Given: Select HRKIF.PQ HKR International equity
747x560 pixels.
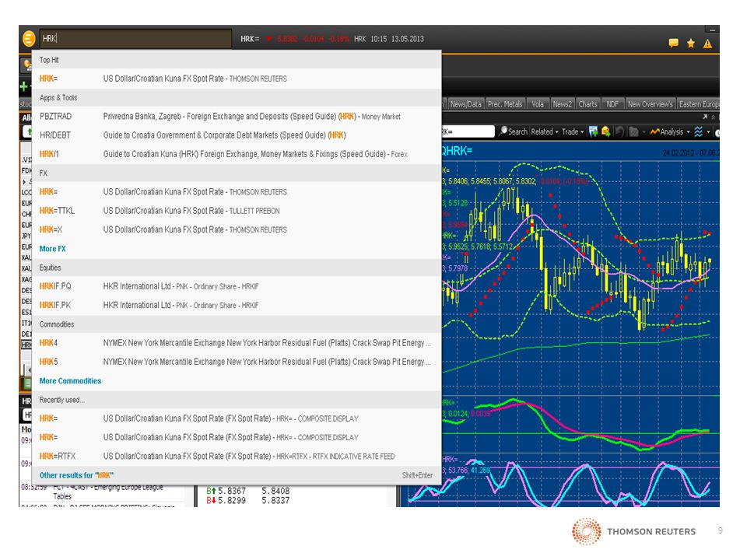Looking at the screenshot, I should coord(237,286).
